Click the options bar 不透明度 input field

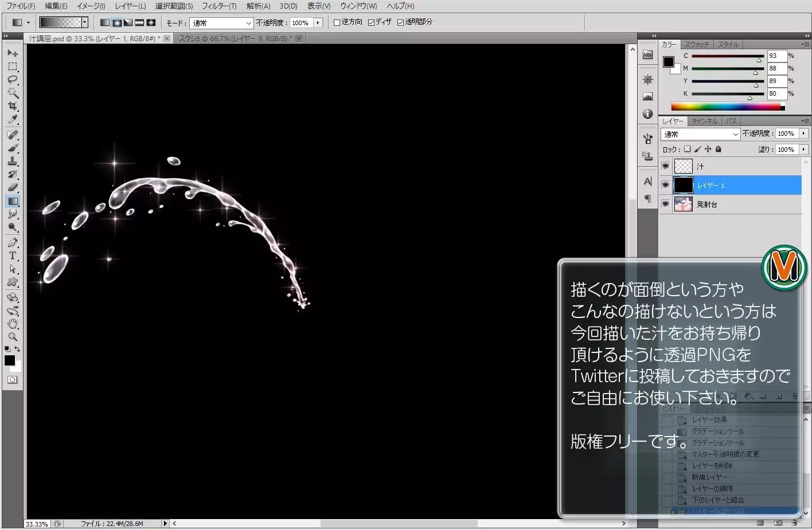(x=301, y=23)
